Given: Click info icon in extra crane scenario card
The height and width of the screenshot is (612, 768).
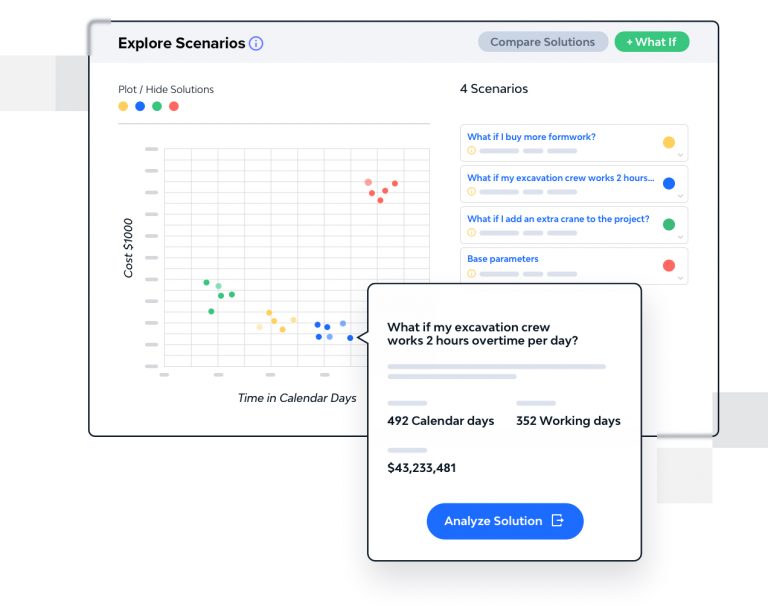Looking at the screenshot, I should (472, 232).
